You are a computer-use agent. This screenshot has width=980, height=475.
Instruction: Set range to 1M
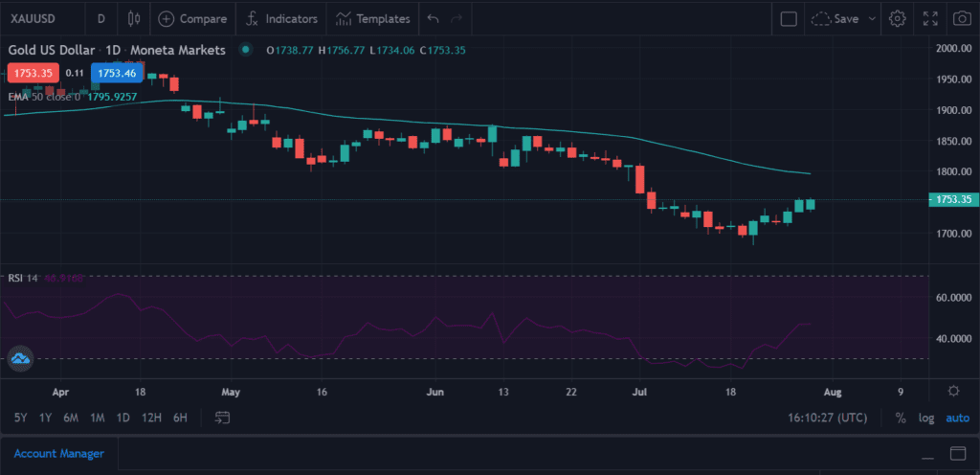[97, 418]
